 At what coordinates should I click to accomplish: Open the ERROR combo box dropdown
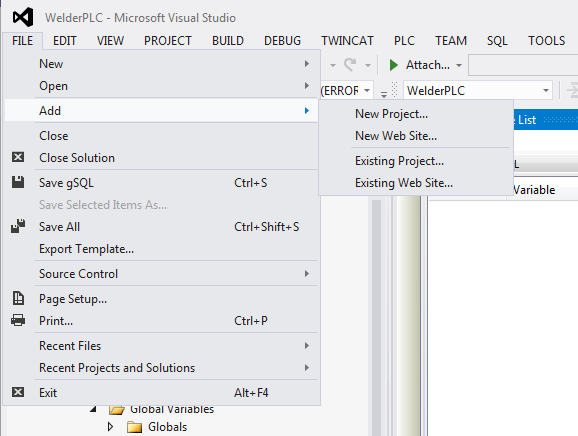coord(367,90)
